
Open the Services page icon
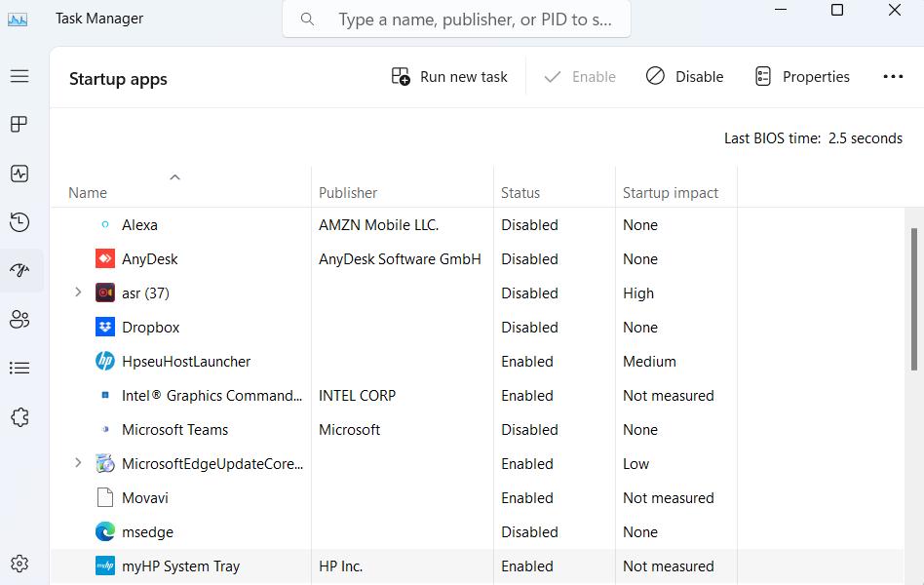19,417
